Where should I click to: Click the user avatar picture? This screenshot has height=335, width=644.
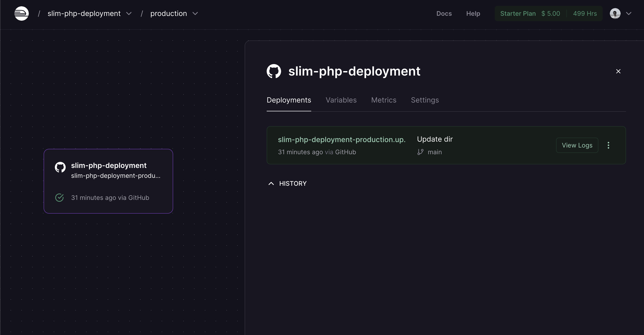[x=615, y=13]
